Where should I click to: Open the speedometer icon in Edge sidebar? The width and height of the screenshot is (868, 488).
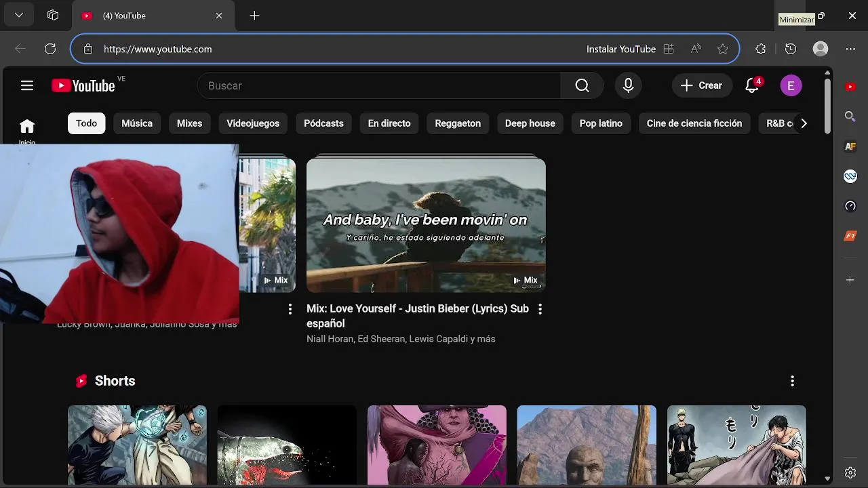tap(850, 206)
